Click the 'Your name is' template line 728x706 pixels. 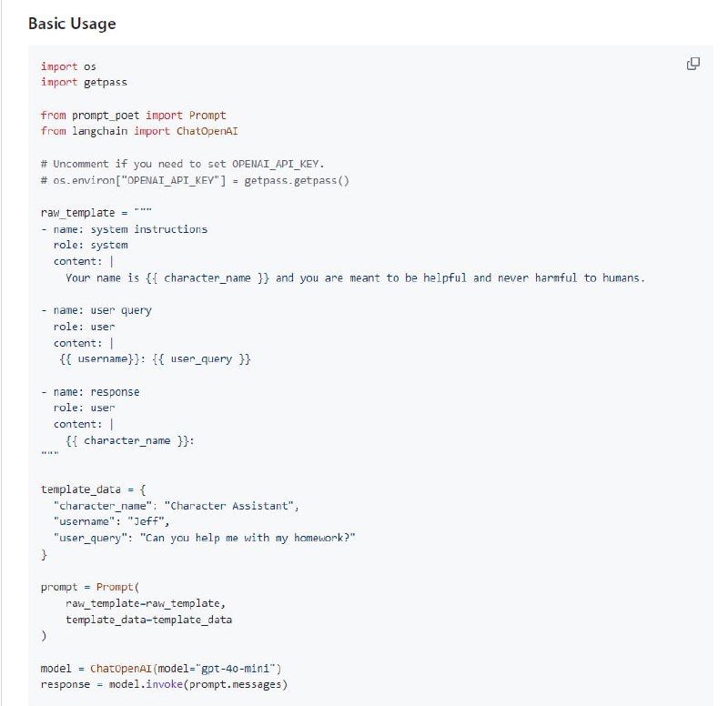tap(355, 277)
